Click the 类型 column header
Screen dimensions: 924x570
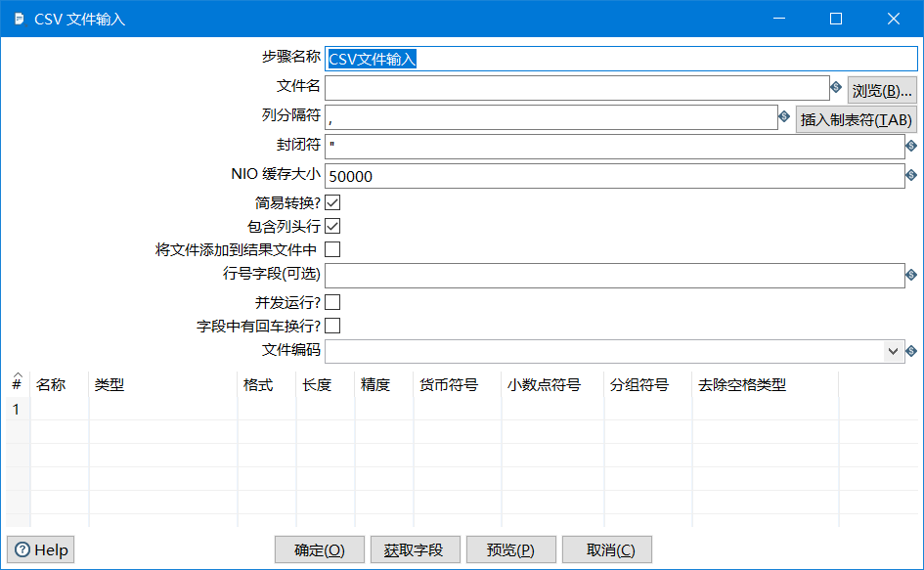163,385
